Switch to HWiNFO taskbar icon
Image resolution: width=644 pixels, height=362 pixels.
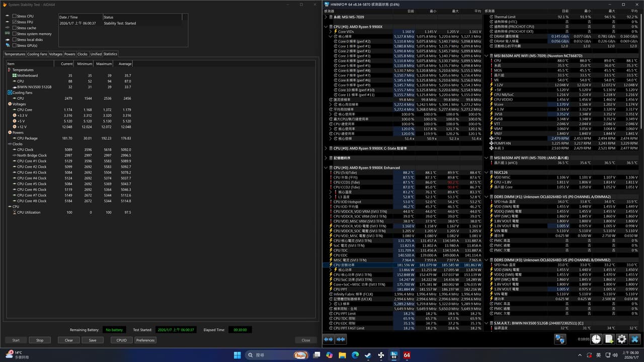394,355
